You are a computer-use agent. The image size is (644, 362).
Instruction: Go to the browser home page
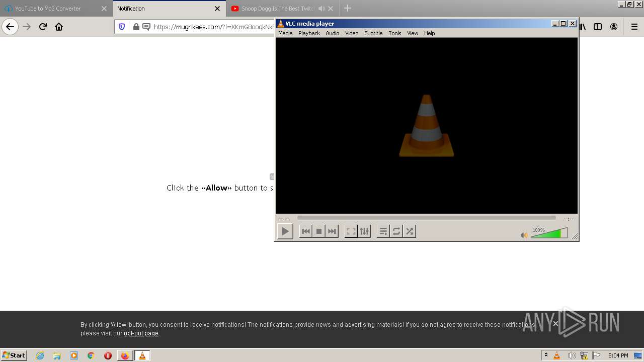pyautogui.click(x=59, y=27)
